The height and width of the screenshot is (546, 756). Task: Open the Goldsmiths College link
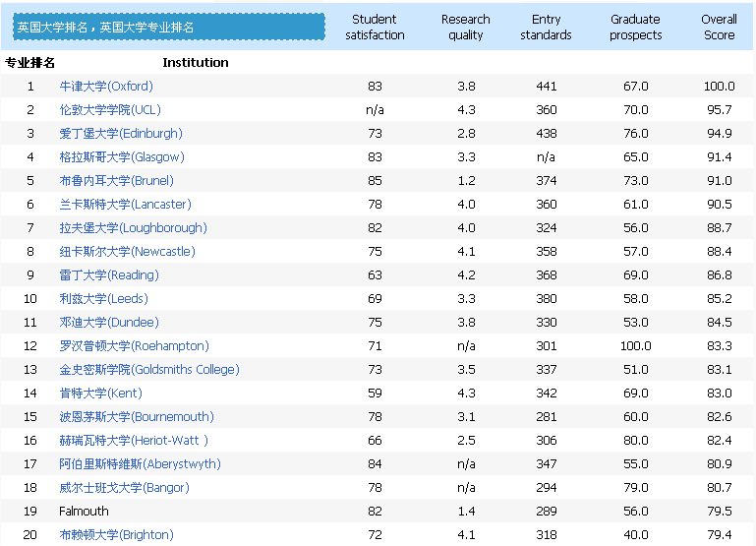(x=149, y=370)
